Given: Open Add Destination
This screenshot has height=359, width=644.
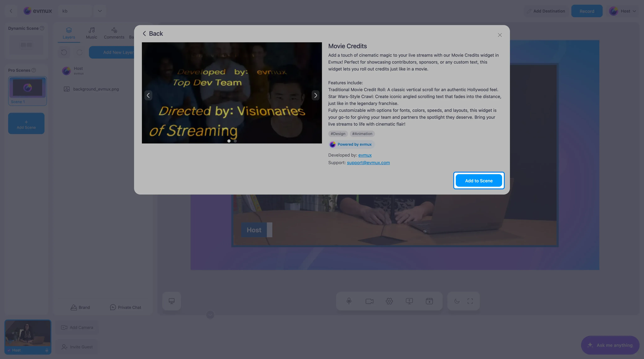Looking at the screenshot, I should [546, 11].
